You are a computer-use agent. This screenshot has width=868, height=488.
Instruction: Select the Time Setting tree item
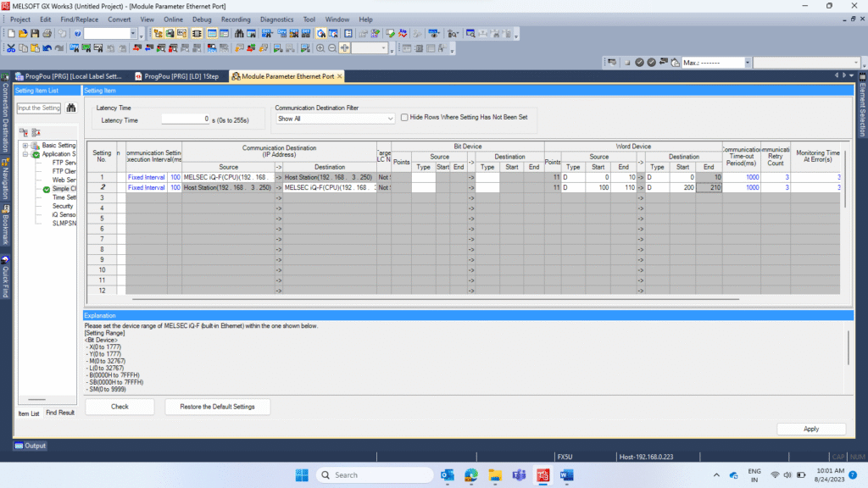click(64, 197)
